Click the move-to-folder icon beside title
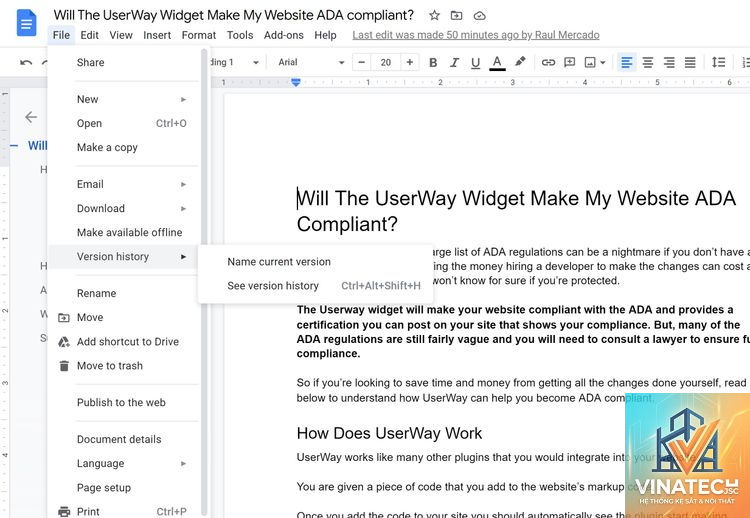750x518 pixels. (x=457, y=16)
